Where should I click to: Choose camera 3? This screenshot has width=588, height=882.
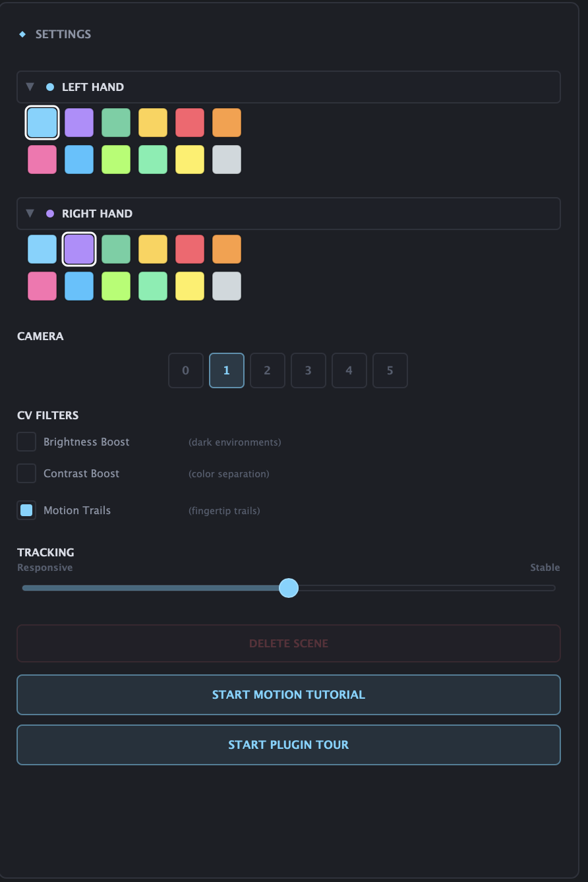[309, 370]
